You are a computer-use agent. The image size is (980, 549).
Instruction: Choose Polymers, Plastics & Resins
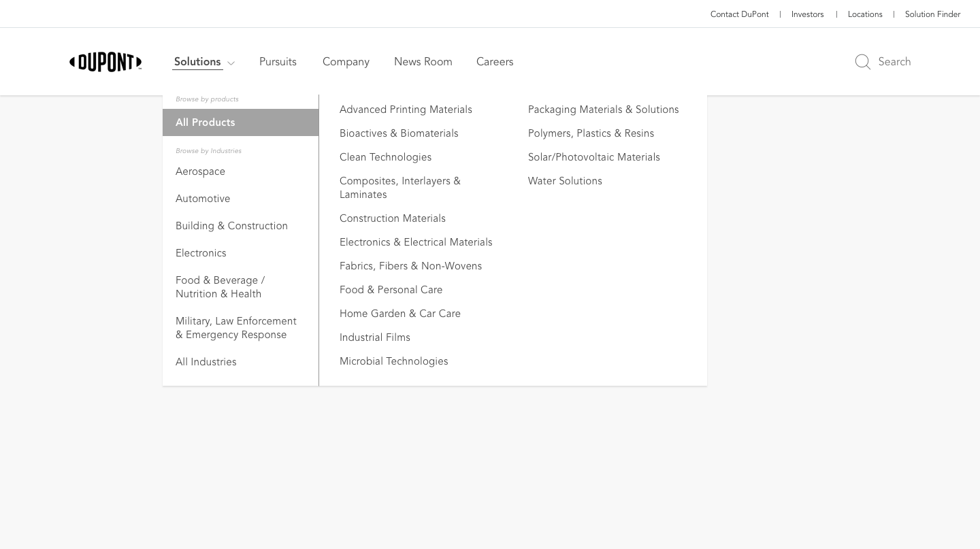pos(591,133)
